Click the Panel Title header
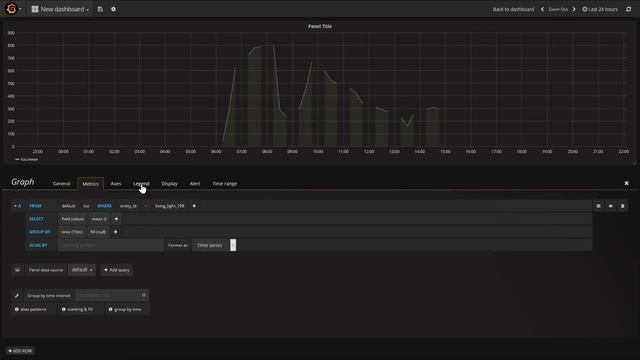 pyautogui.click(x=320, y=26)
